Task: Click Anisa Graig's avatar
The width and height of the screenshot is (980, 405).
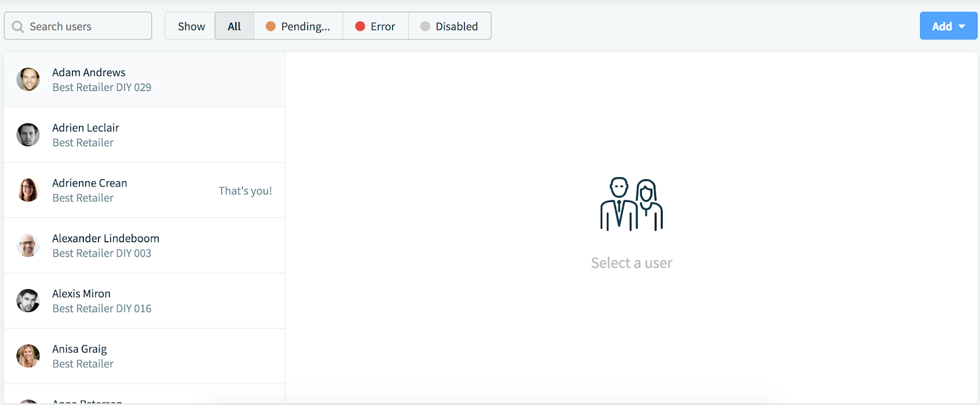Action: 28,356
